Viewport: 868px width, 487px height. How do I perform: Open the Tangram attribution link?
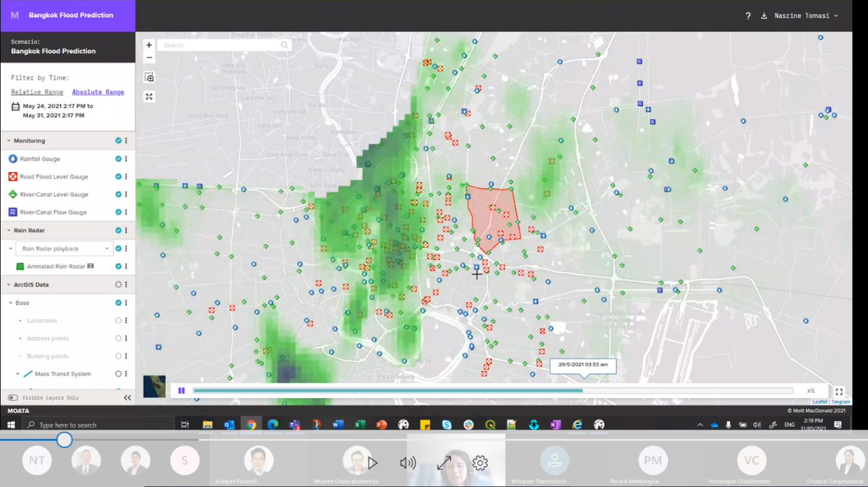coord(840,402)
